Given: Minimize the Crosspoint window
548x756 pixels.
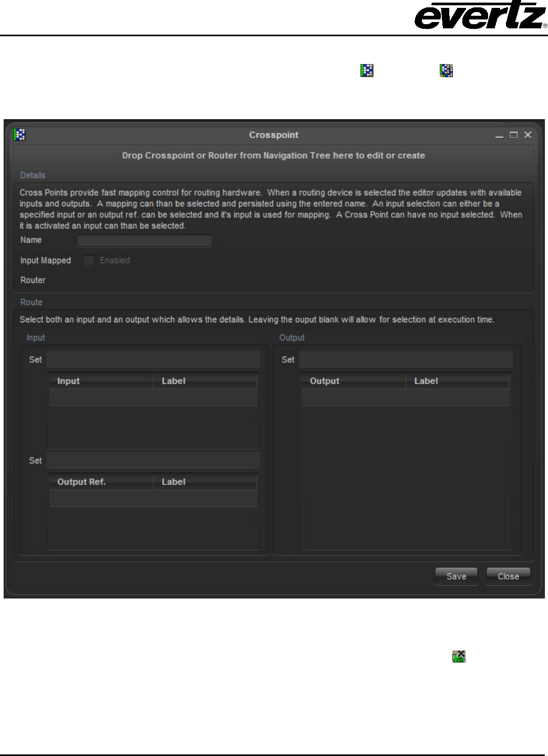Looking at the screenshot, I should click(499, 135).
